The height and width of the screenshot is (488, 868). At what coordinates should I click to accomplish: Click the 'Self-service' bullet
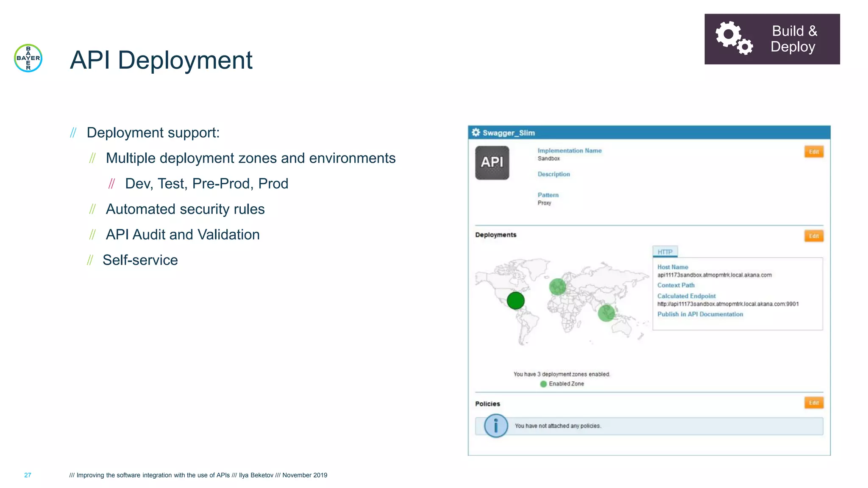[140, 260]
